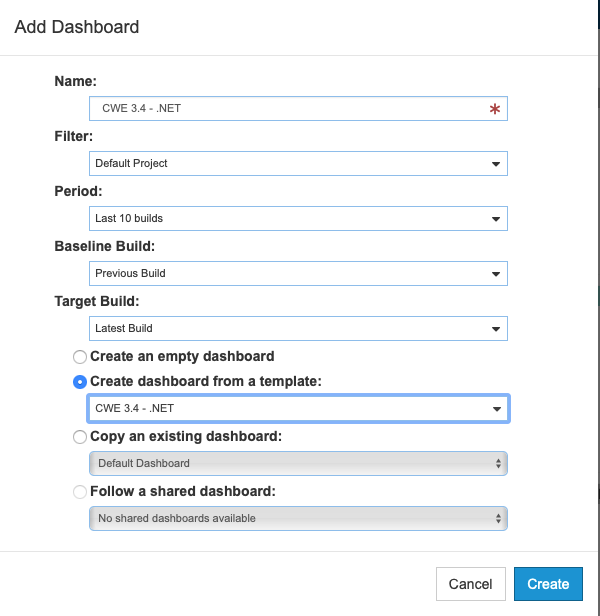Open the No shared dashboards available selector
This screenshot has height=616, width=600.
coord(298,519)
